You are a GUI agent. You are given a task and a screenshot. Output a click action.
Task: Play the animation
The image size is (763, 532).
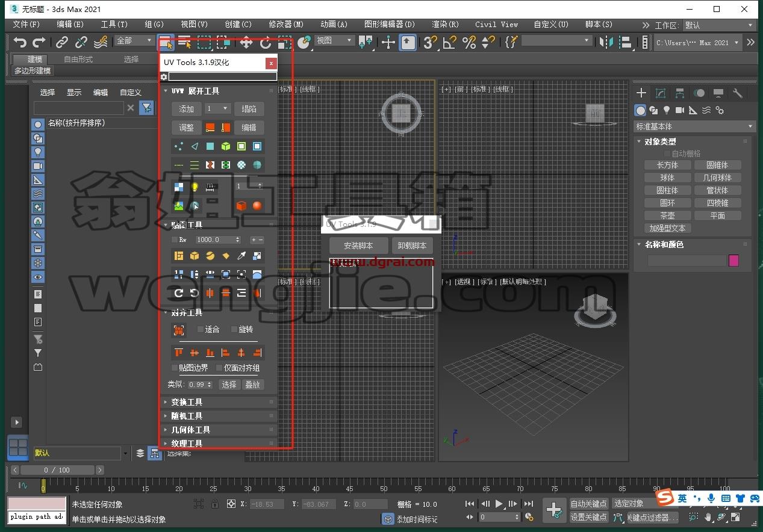pyautogui.click(x=499, y=504)
